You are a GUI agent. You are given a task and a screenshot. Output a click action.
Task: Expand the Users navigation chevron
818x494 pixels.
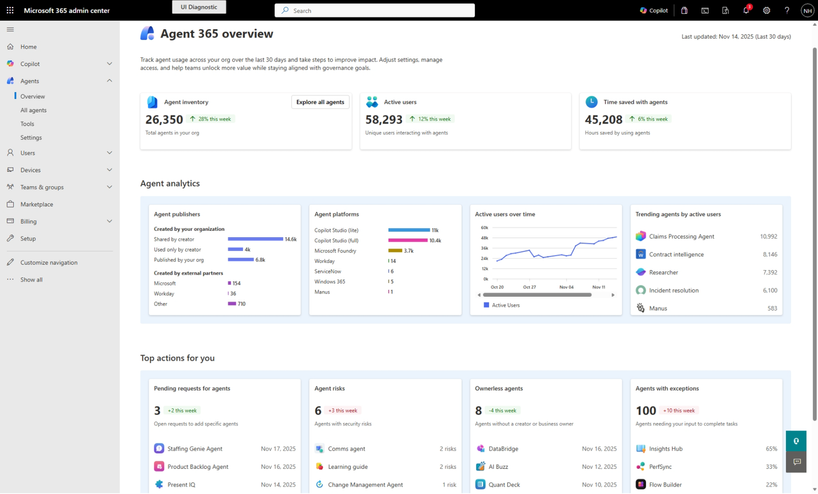click(x=110, y=153)
